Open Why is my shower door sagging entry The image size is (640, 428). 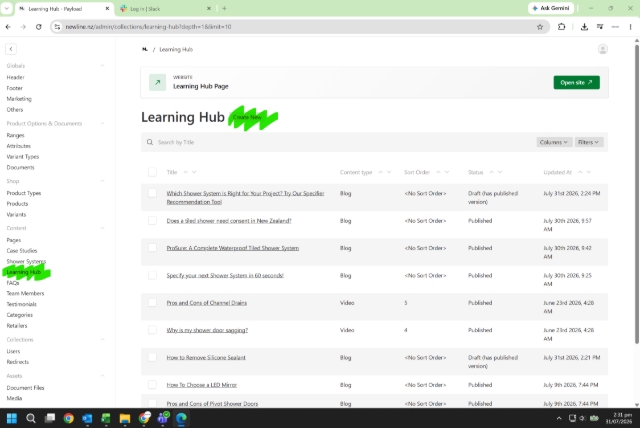coord(207,330)
